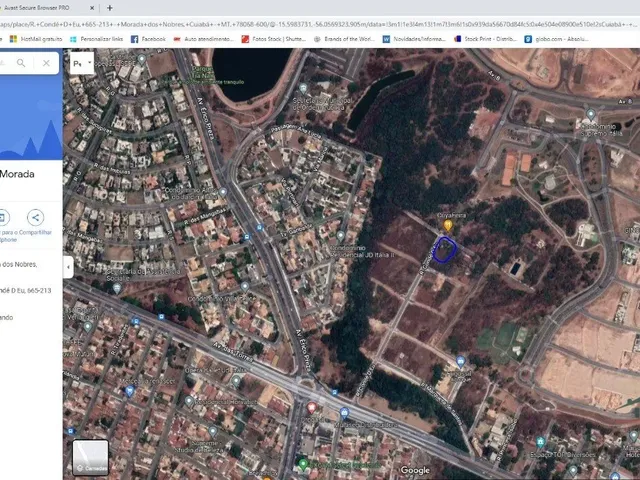The image size is (640, 480).
Task: Select the Condomínio Villa pin
Action: point(245,287)
